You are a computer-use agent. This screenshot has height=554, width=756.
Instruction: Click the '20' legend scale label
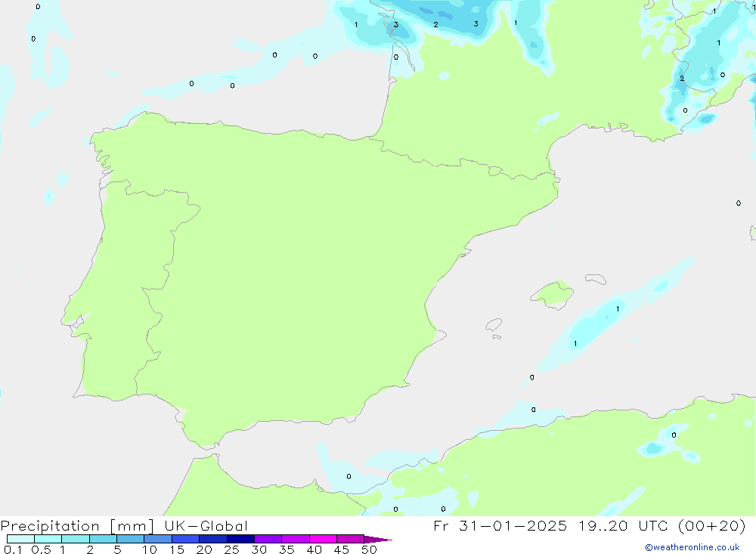coord(204,549)
